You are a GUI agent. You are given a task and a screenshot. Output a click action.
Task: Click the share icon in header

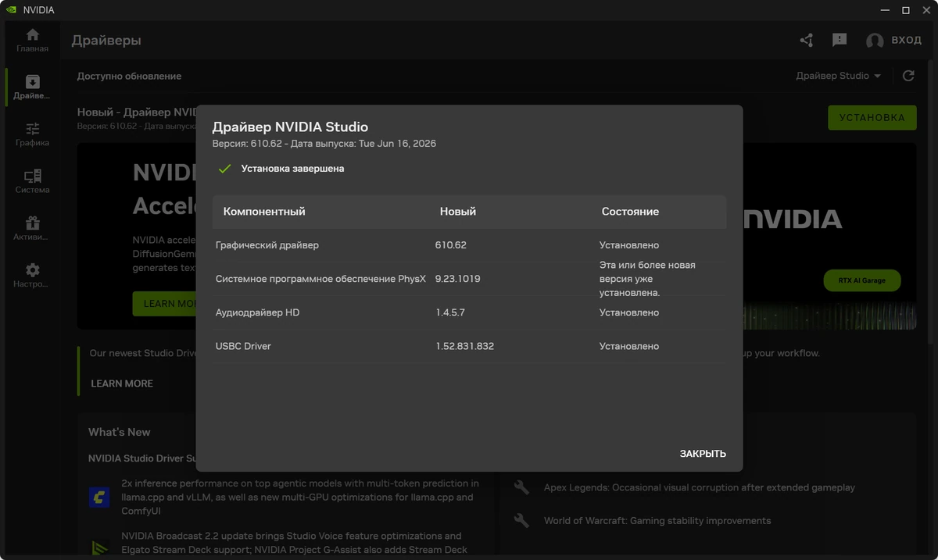(x=807, y=40)
